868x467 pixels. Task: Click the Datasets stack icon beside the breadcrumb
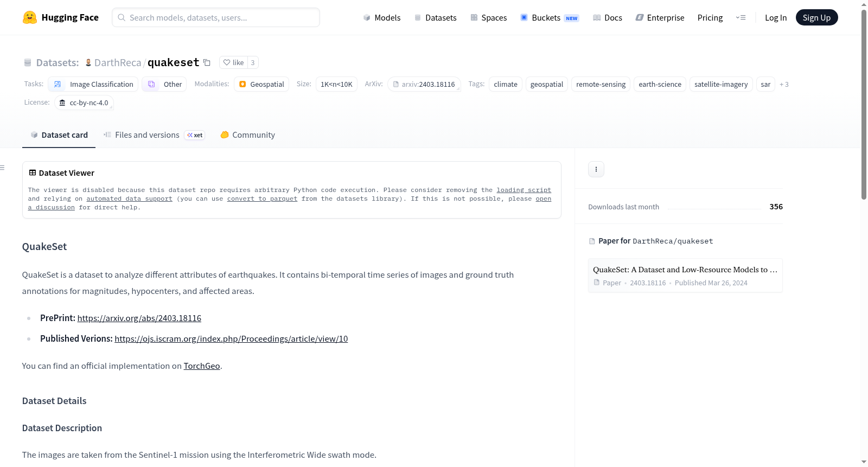coord(28,62)
